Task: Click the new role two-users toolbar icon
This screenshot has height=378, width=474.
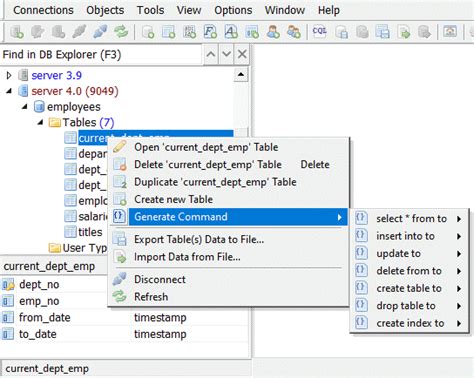Action: point(294,32)
